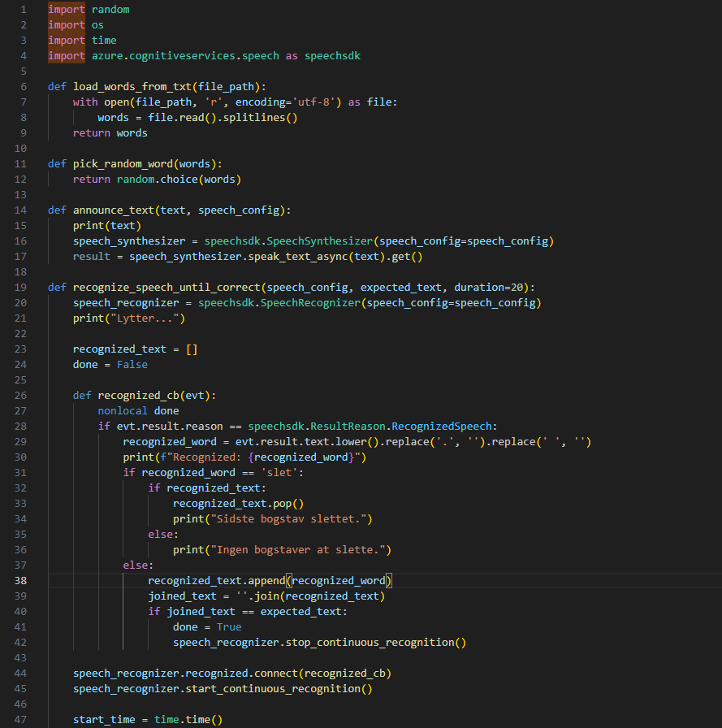Click 'with' keyword on line 7

pos(85,102)
